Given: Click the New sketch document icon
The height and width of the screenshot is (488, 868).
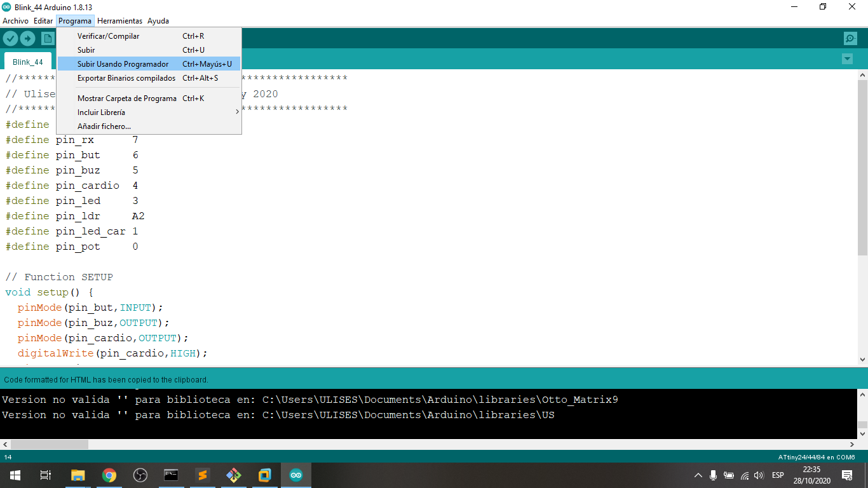Looking at the screenshot, I should click(48, 38).
